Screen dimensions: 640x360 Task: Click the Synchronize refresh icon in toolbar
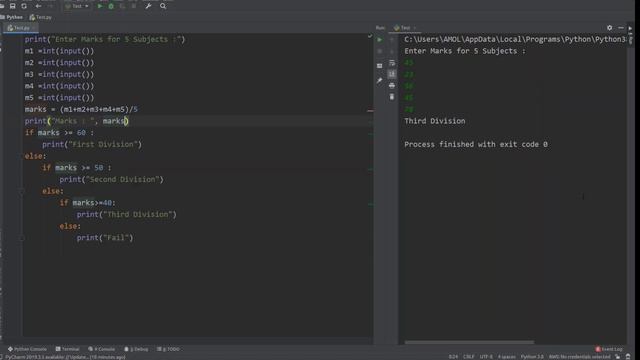coord(24,6)
